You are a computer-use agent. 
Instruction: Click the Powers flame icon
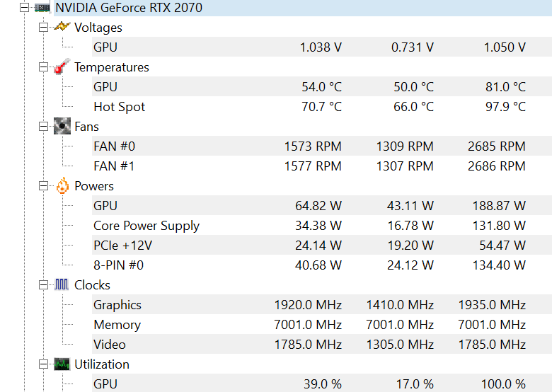coord(62,185)
